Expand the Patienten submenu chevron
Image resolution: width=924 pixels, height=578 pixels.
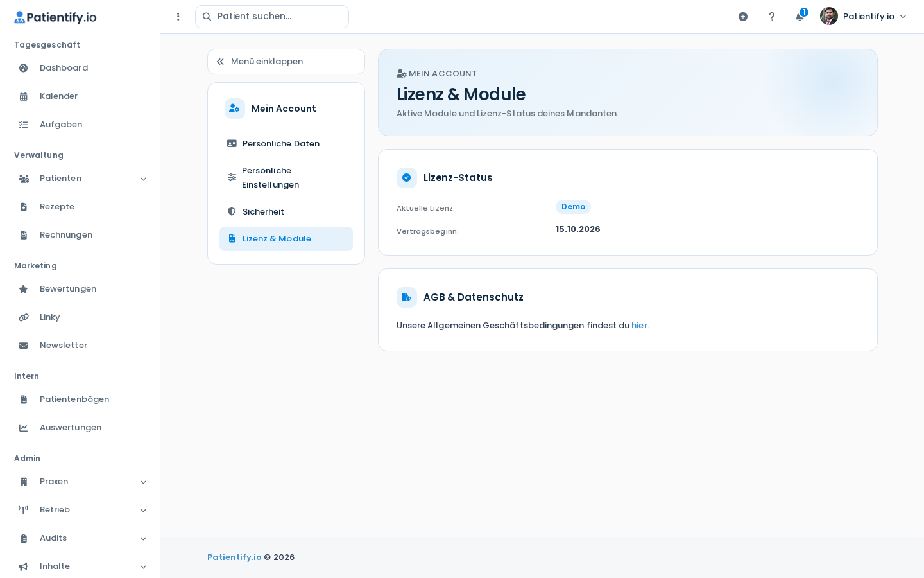[x=143, y=179]
